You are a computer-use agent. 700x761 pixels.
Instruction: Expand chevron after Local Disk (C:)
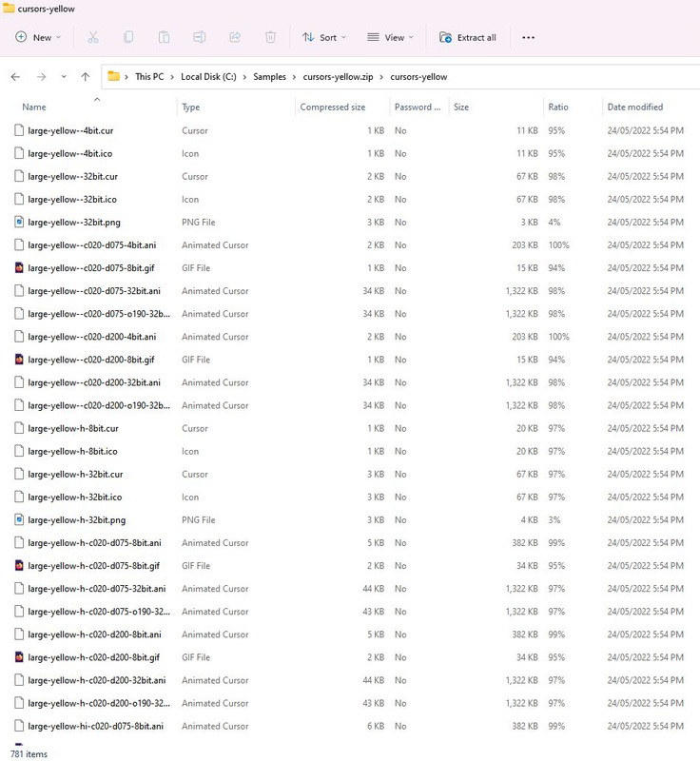[x=244, y=77]
